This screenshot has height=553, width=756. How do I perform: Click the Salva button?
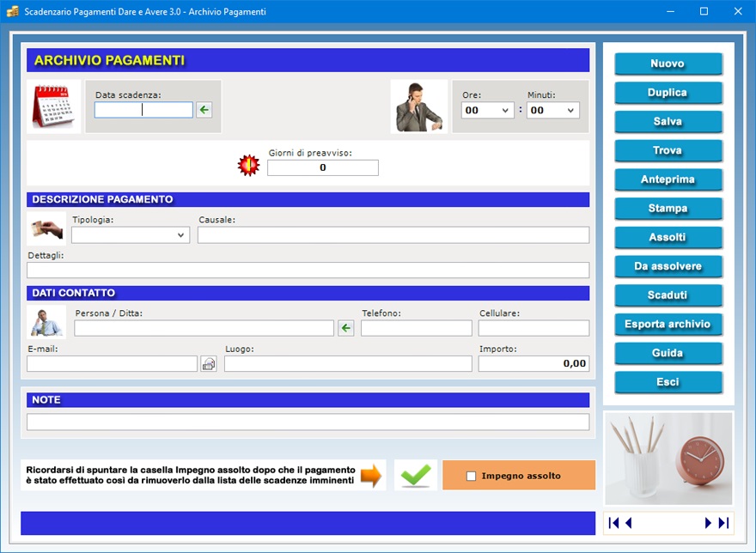(x=668, y=121)
